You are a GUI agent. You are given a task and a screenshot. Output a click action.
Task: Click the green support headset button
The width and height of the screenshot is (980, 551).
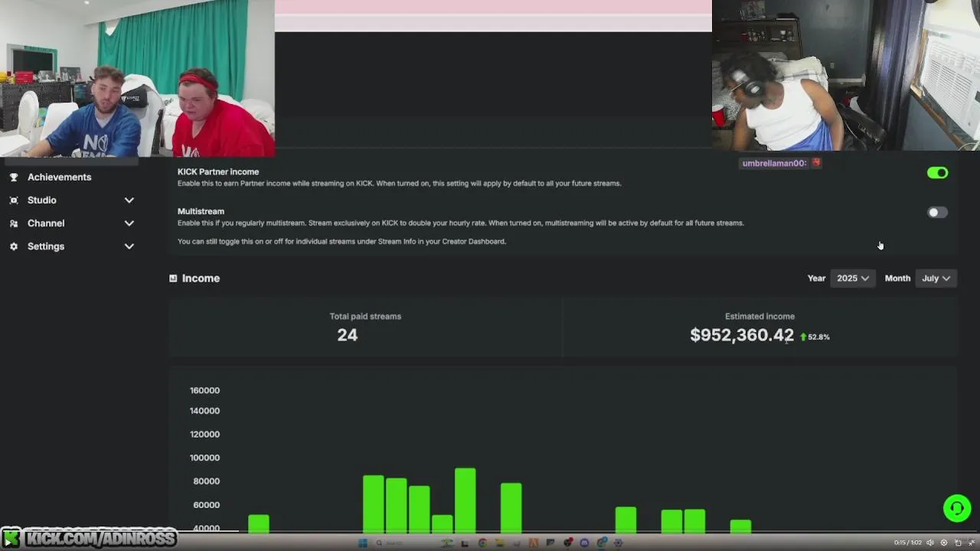pos(957,508)
